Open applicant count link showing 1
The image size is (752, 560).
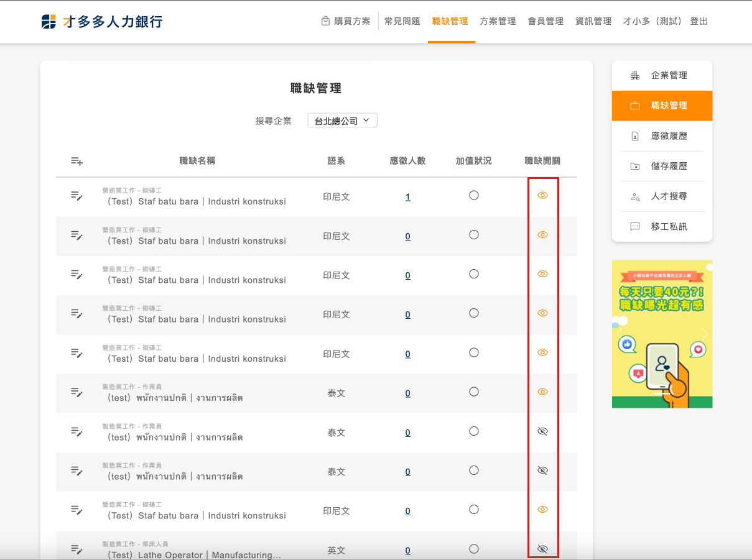[407, 197]
